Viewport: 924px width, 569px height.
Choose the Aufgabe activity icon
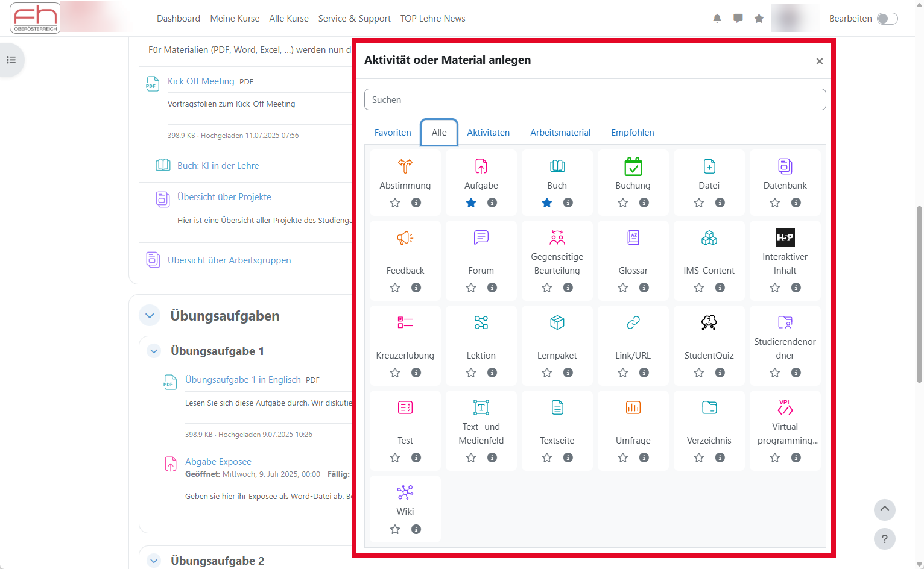[x=481, y=166]
